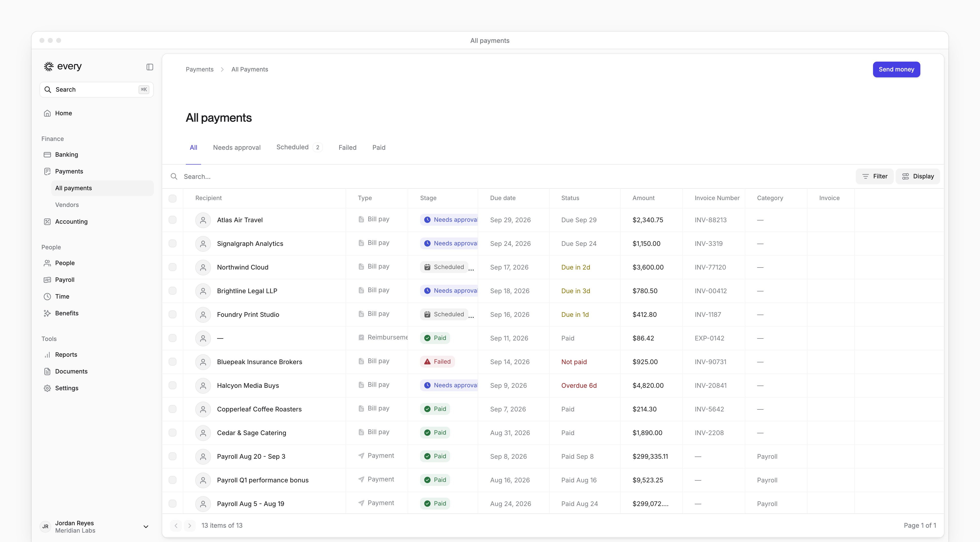Image resolution: width=980 pixels, height=542 pixels.
Task: Check the Payroll Q1 performance bonus checkbox
Action: 172,480
